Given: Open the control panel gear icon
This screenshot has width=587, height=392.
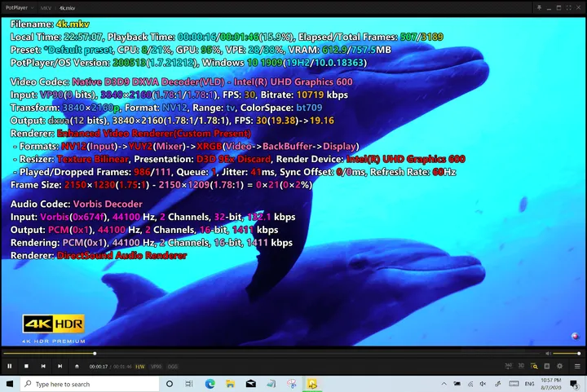Looking at the screenshot, I should tap(559, 366).
